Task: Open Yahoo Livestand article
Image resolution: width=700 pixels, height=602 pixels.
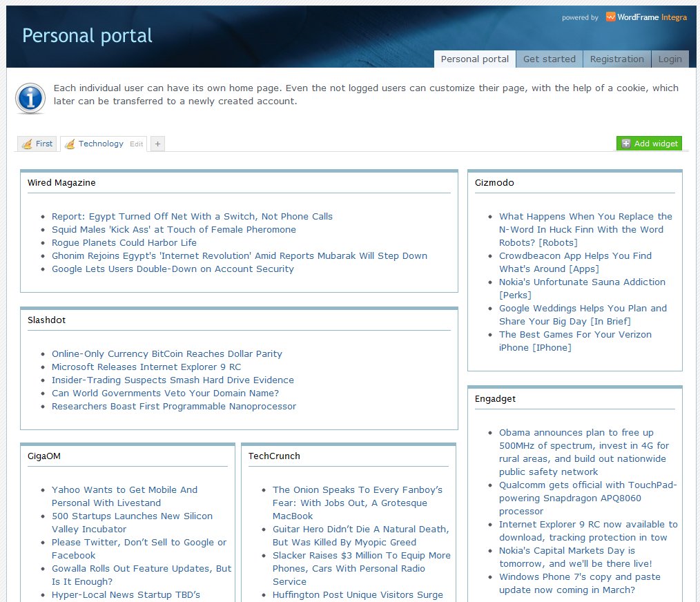Action: (x=124, y=496)
